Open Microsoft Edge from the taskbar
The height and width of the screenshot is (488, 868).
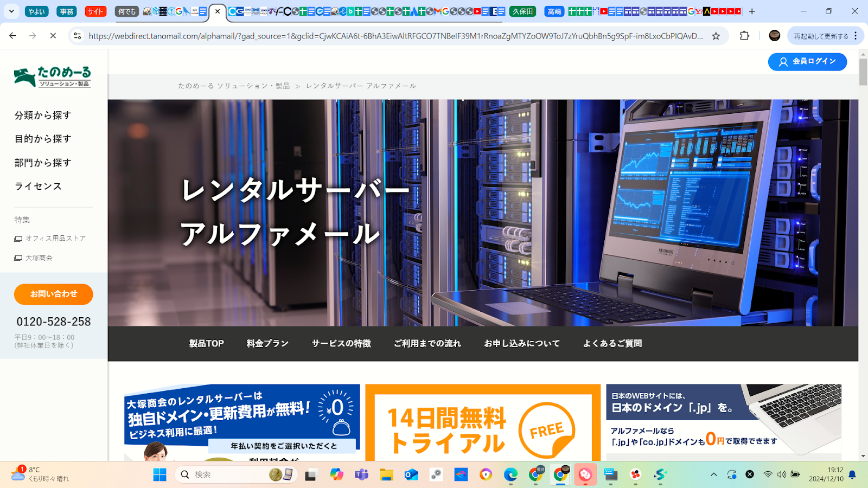510,475
